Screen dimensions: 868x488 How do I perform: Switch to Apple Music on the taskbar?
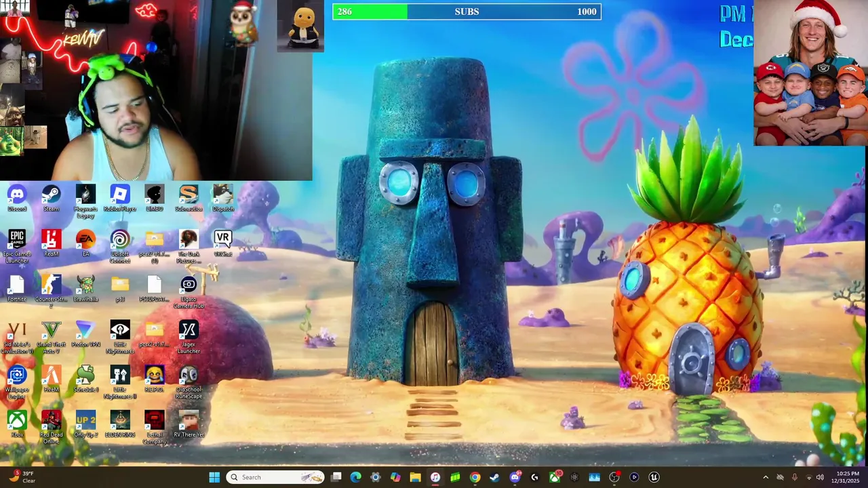pos(435,477)
